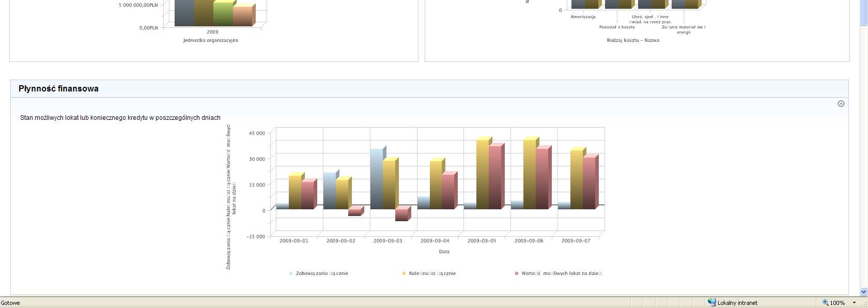Click the blue Zobowiązania legend swatch
The height and width of the screenshot is (308, 868).
coord(291,273)
